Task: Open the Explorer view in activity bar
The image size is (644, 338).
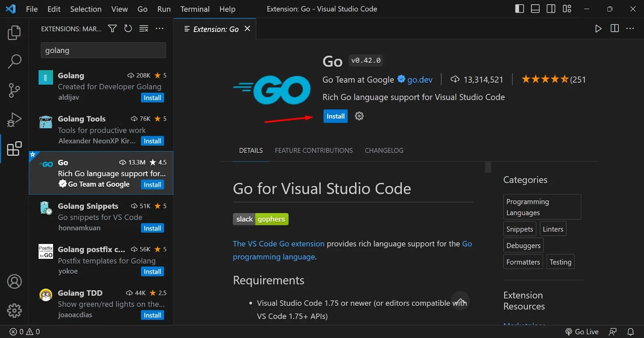Action: click(14, 33)
